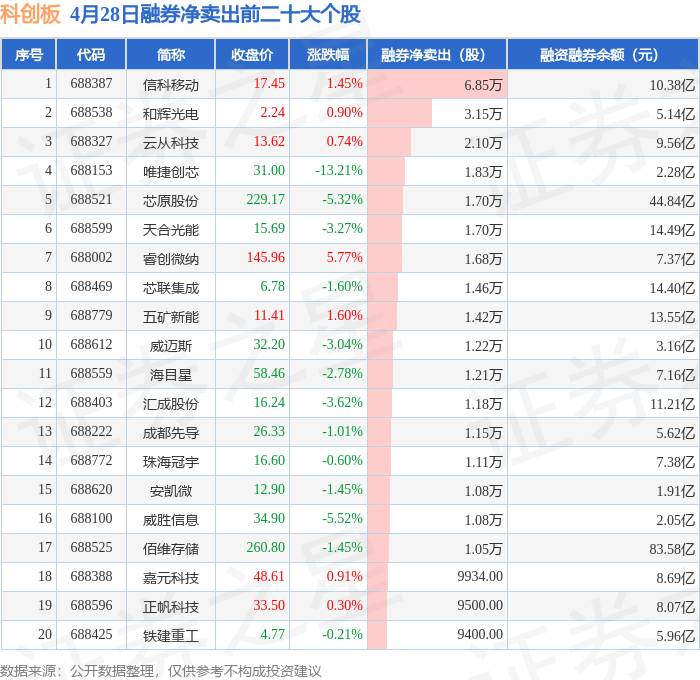Select stock name 睿创微纳

point(171,259)
